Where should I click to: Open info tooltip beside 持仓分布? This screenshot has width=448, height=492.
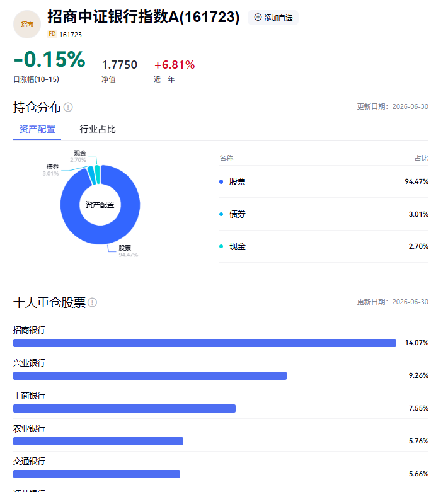click(68, 107)
